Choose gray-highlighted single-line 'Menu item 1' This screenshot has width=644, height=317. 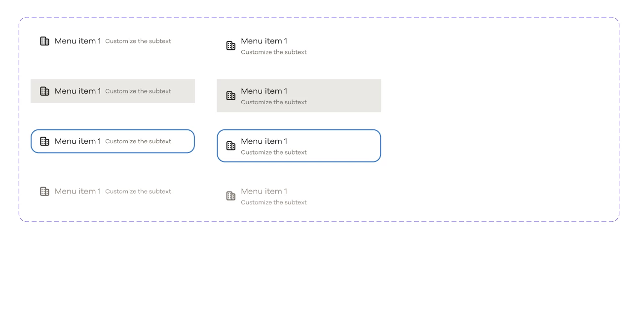coord(78,91)
